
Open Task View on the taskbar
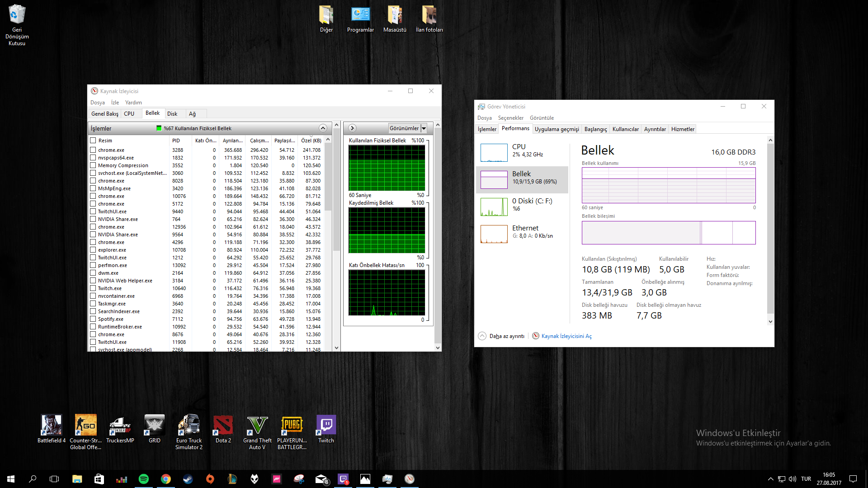[54, 479]
